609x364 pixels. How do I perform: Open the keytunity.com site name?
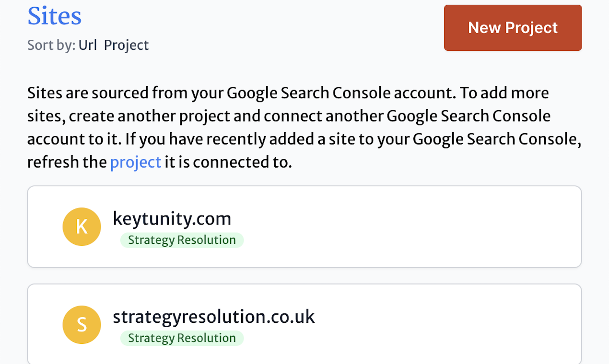[172, 219]
